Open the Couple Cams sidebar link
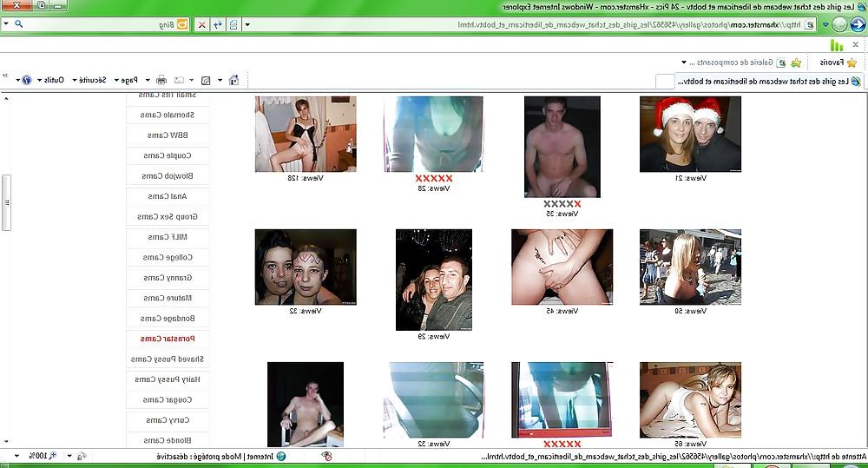Image resolution: width=868 pixels, height=468 pixels. (x=168, y=155)
